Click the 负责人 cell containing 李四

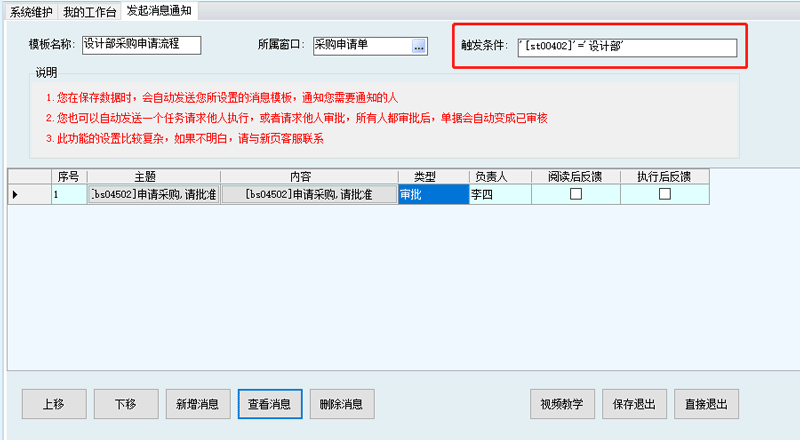(x=499, y=195)
